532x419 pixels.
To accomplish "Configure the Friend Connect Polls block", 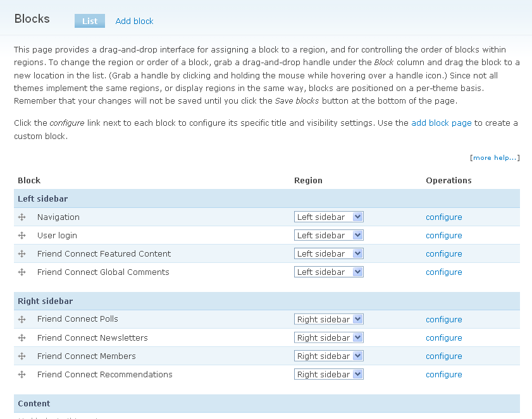I will pyautogui.click(x=443, y=319).
